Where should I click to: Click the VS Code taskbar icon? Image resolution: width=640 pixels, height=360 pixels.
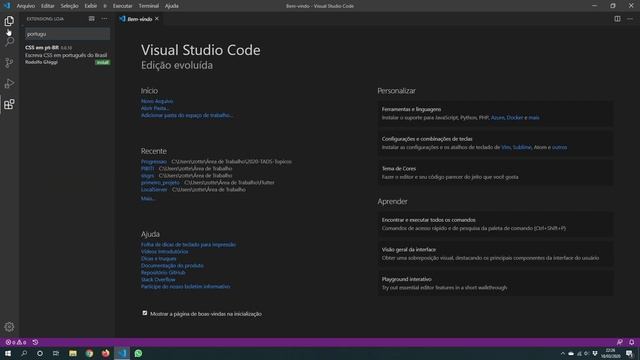pos(122,353)
